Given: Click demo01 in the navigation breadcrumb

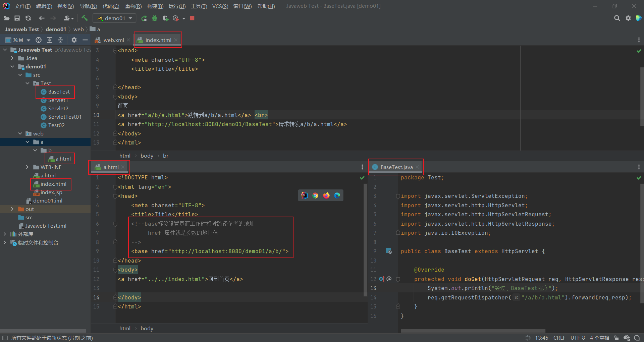Looking at the screenshot, I should (56, 29).
